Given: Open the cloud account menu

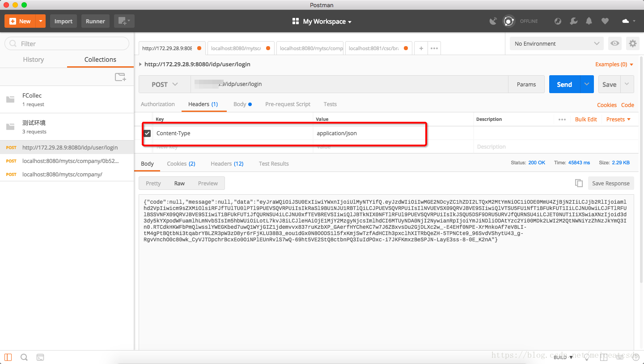Looking at the screenshot, I should tap(628, 21).
